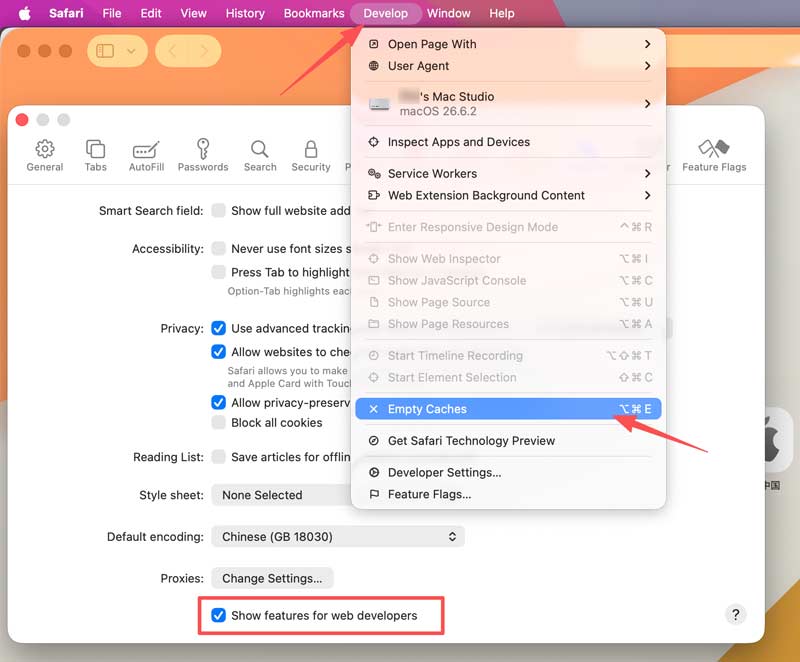Enable Block all cookies checkbox
800x662 pixels.
point(218,422)
